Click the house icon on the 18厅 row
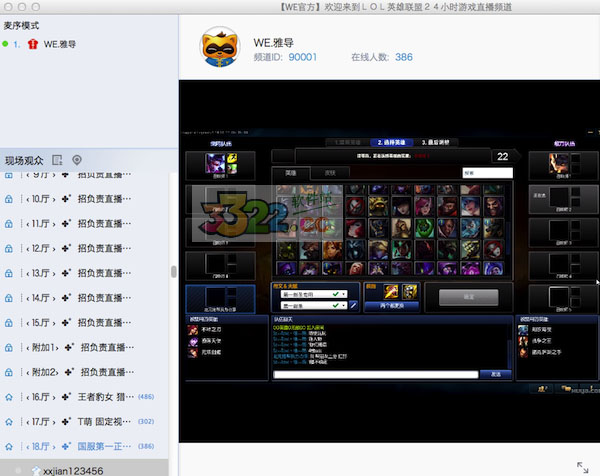The image size is (600, 476). pos(9,447)
